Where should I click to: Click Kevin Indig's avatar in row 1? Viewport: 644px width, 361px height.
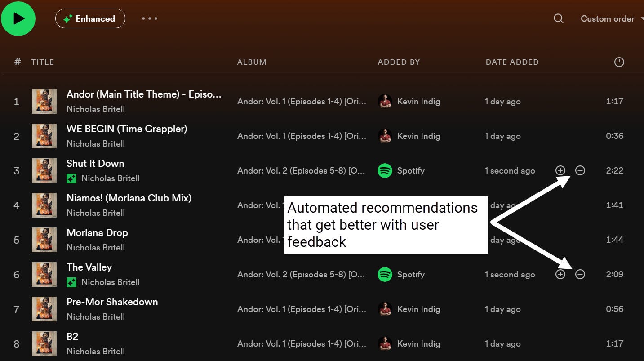(385, 101)
